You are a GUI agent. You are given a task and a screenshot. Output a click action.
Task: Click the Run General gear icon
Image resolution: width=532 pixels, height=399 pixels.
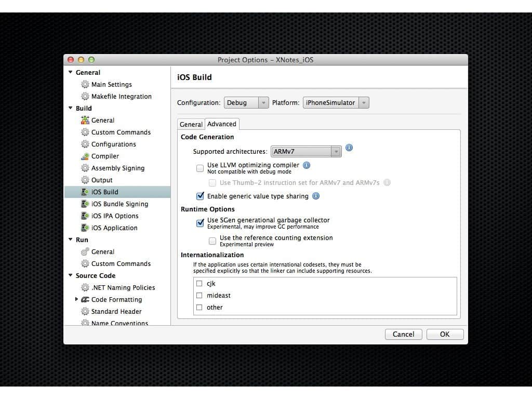[85, 252]
